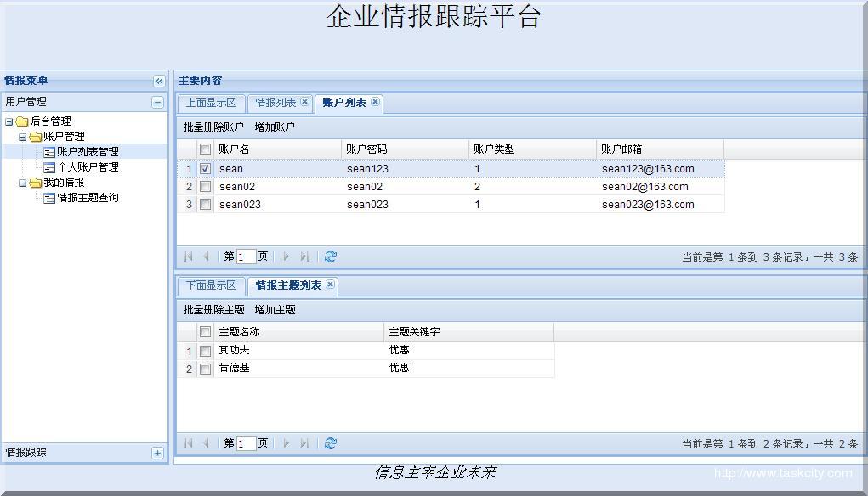The height and width of the screenshot is (496, 868).
Task: Collapse the 我的情报 tree node
Action: 23,183
